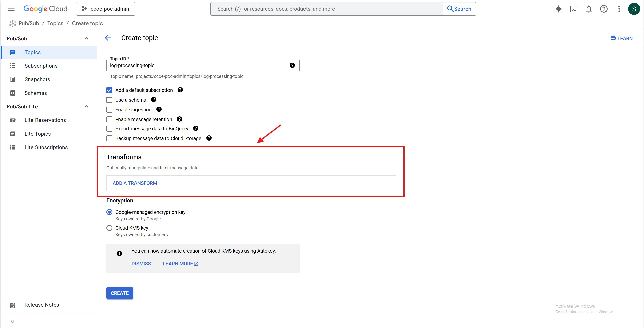Image resolution: width=644 pixels, height=328 pixels.
Task: Check Export message data to BigQuery
Action: (x=109, y=129)
